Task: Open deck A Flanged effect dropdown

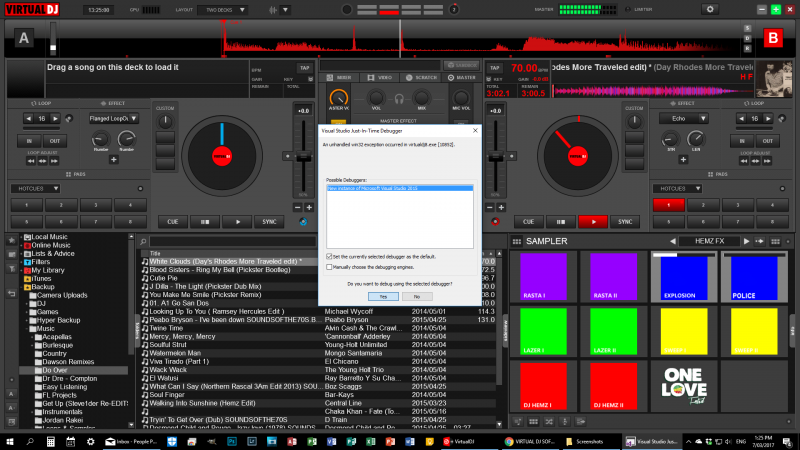Action: pos(113,118)
